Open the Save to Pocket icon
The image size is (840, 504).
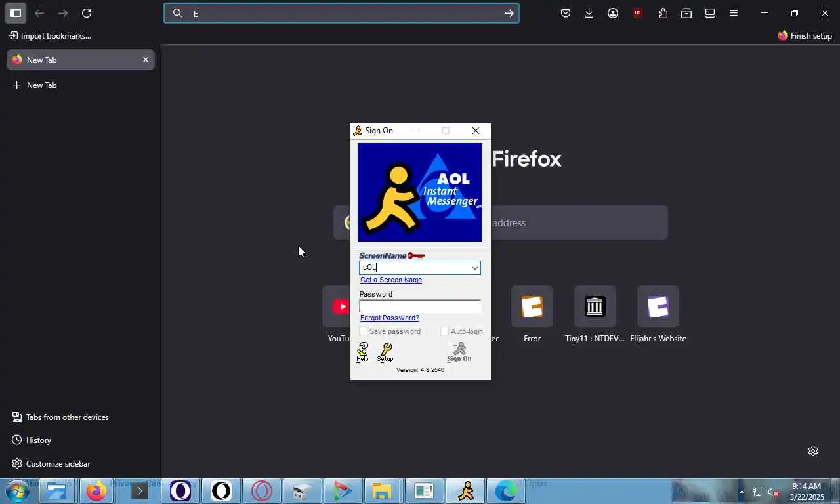(566, 13)
